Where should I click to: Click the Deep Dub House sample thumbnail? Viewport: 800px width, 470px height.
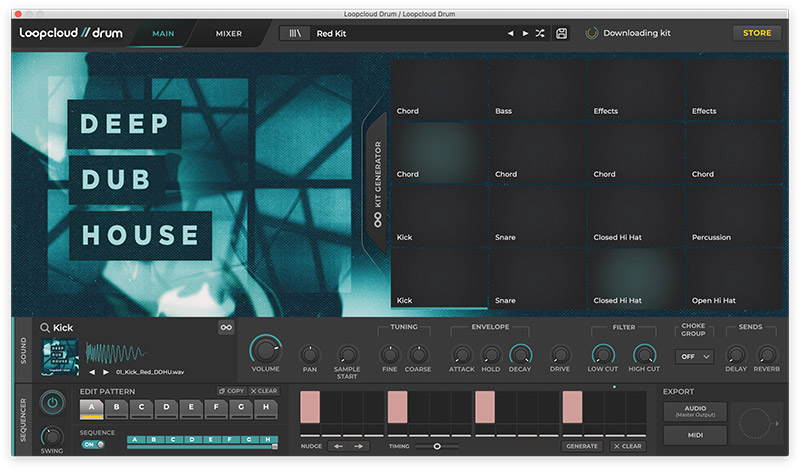coord(60,357)
